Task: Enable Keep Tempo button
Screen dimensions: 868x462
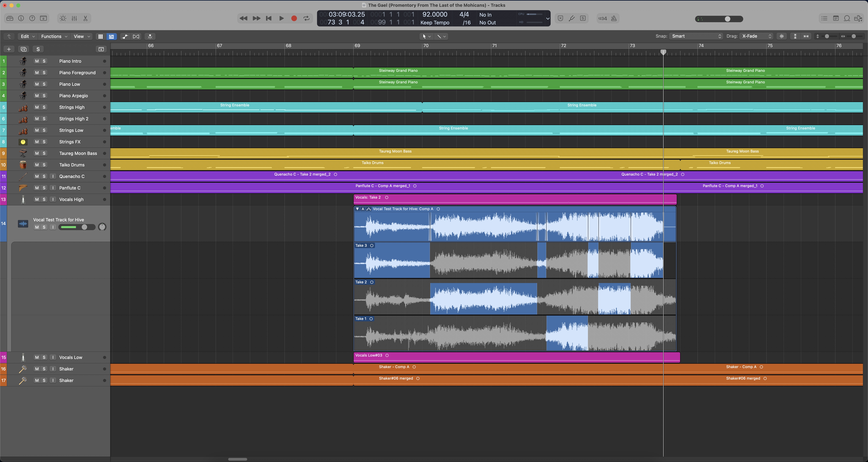Action: click(435, 22)
